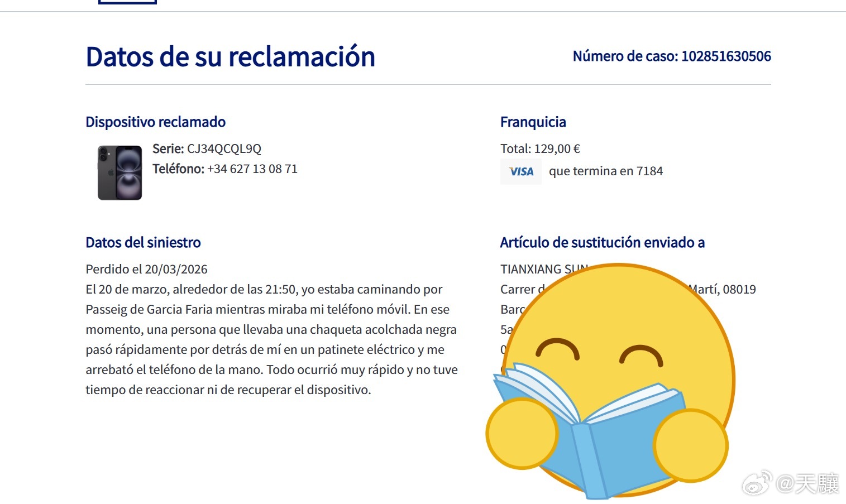Click the text "que termina en 7184"
The height and width of the screenshot is (504, 846).
[x=606, y=171]
